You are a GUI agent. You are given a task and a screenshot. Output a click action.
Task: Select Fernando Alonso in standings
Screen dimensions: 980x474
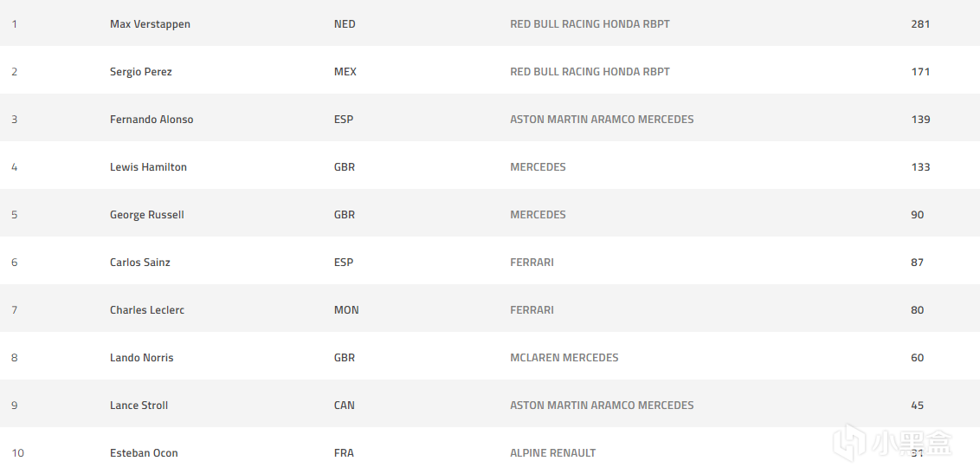click(x=152, y=120)
